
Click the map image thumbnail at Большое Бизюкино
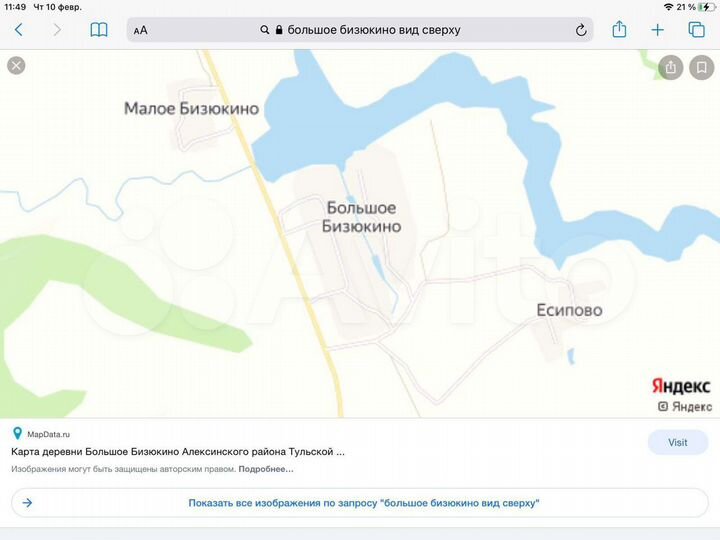tap(361, 217)
